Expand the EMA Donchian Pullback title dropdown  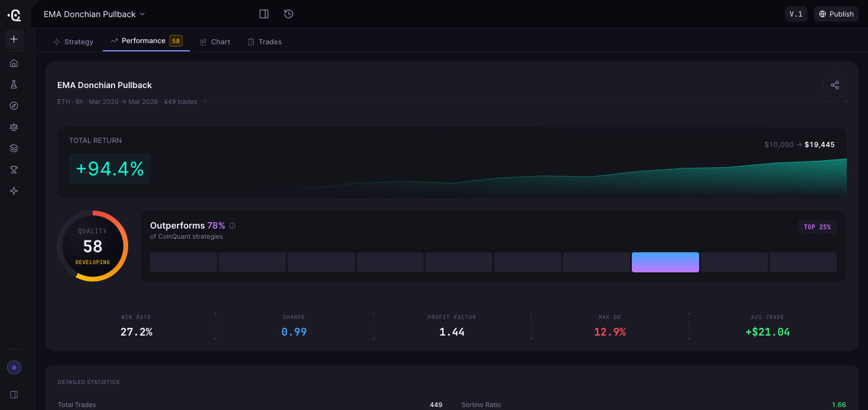tap(94, 14)
